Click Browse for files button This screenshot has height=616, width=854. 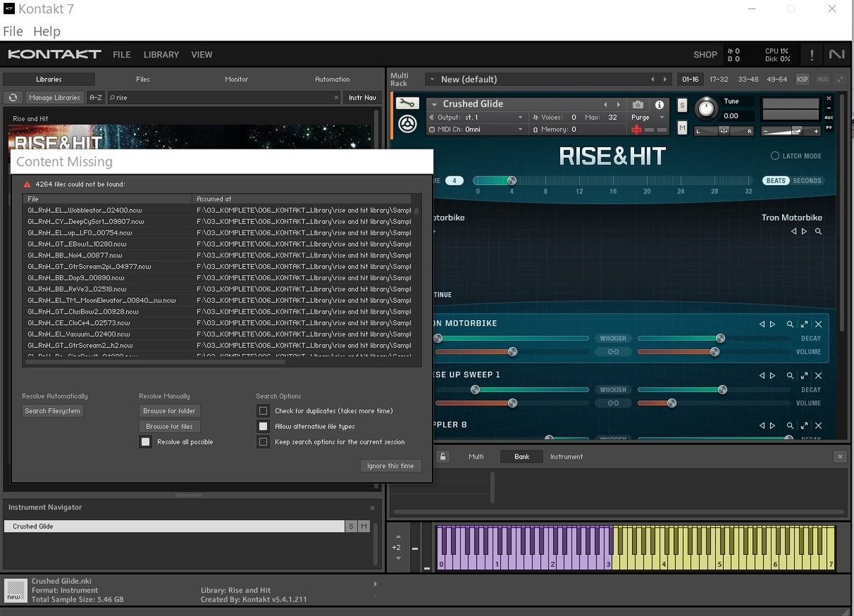169,427
